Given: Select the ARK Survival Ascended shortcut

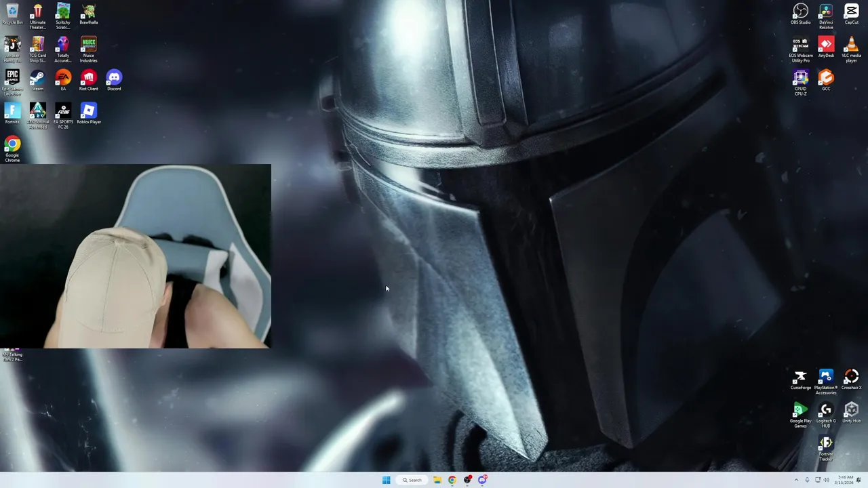Looking at the screenshot, I should click(x=38, y=116).
